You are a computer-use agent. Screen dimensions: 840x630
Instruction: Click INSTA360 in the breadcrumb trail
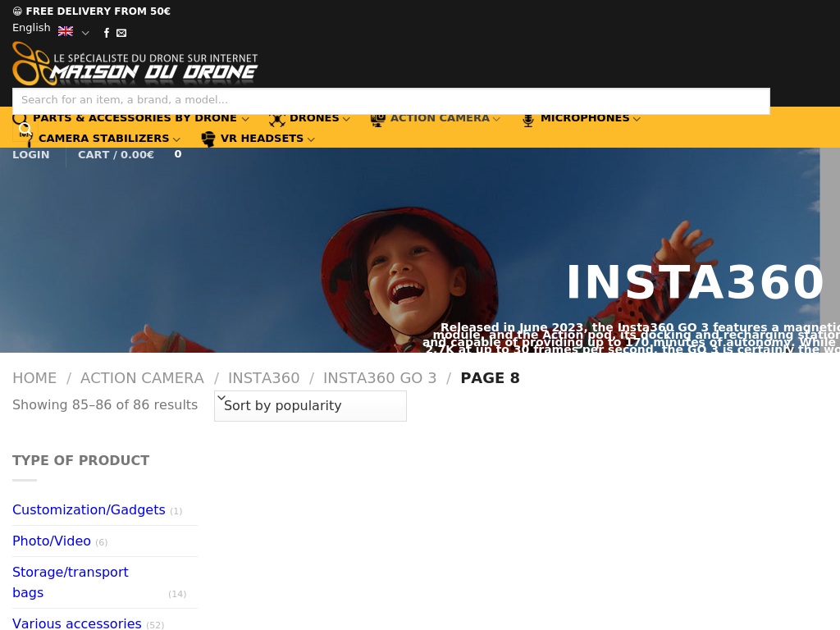(x=263, y=378)
